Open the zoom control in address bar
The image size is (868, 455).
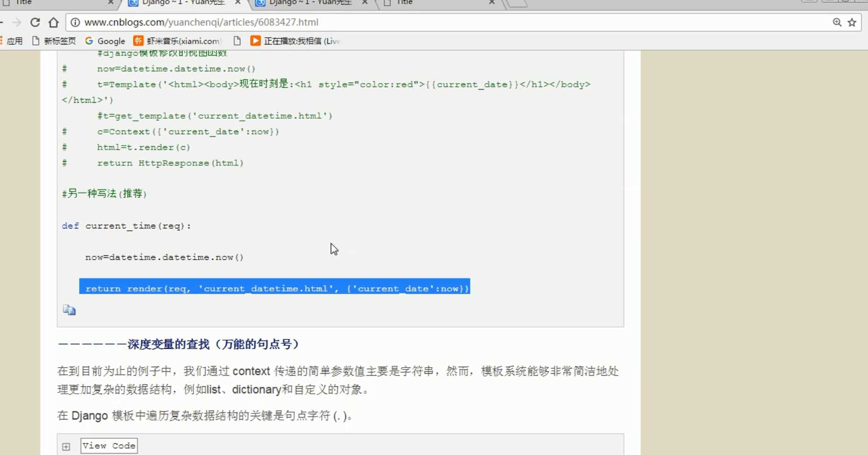point(837,22)
